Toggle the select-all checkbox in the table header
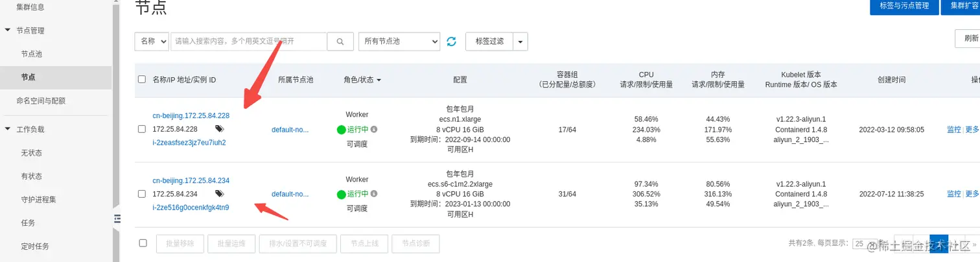The height and width of the screenshot is (262, 980). (x=142, y=80)
